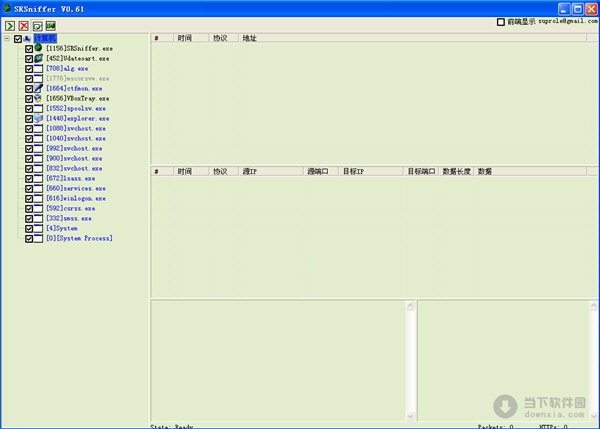Viewport: 600px width, 429px height.
Task: Click the explorer.exe process icon
Action: tap(38, 118)
